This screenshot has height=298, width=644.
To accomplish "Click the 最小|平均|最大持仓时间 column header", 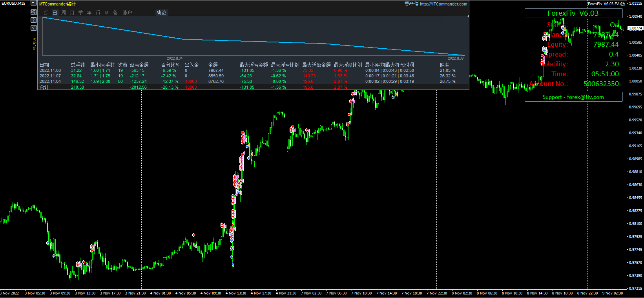I will (x=390, y=65).
